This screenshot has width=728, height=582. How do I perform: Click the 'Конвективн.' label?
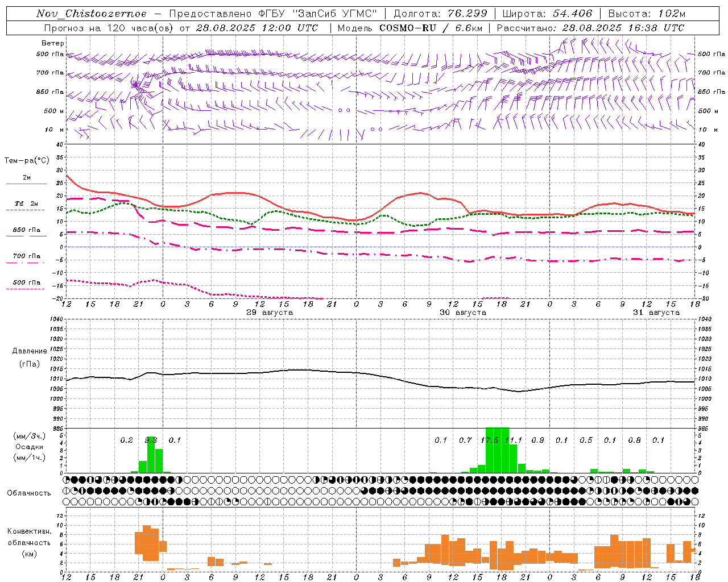coord(30,531)
